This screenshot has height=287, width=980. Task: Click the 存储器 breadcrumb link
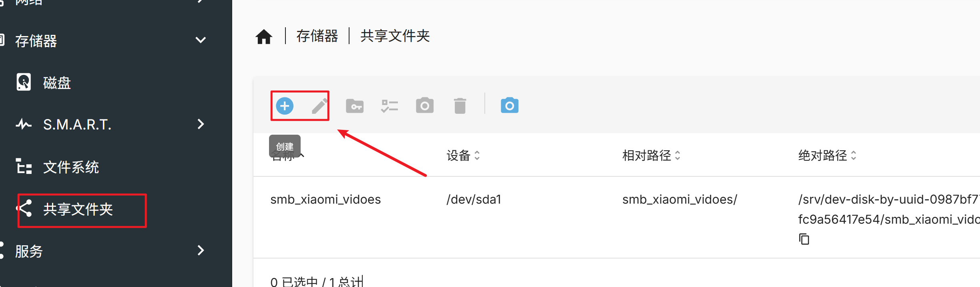pyautogui.click(x=317, y=36)
